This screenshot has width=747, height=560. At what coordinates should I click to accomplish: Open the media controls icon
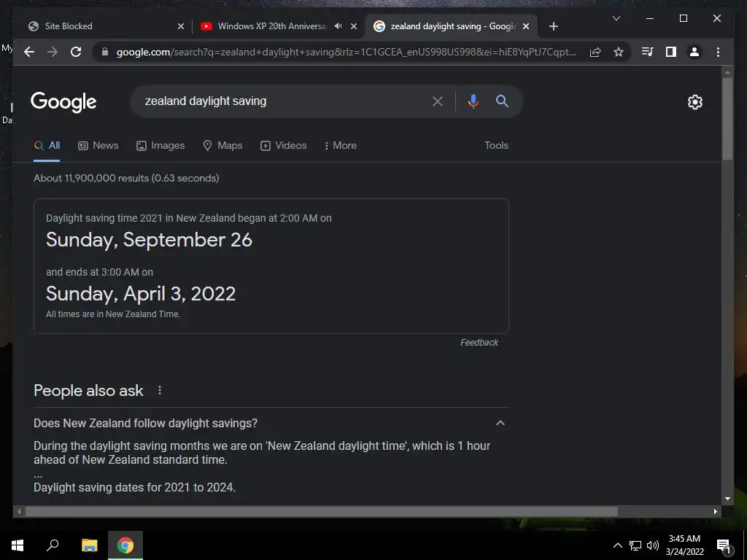[x=648, y=52]
